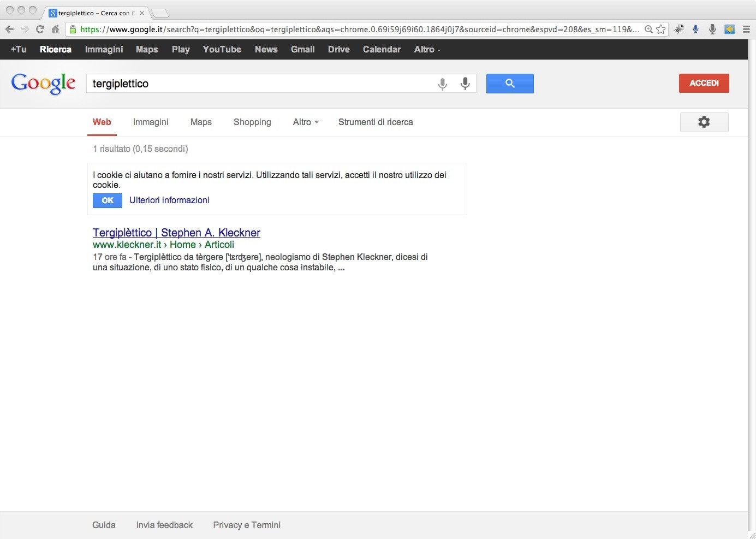Click the blue microphone extension icon

tap(695, 29)
